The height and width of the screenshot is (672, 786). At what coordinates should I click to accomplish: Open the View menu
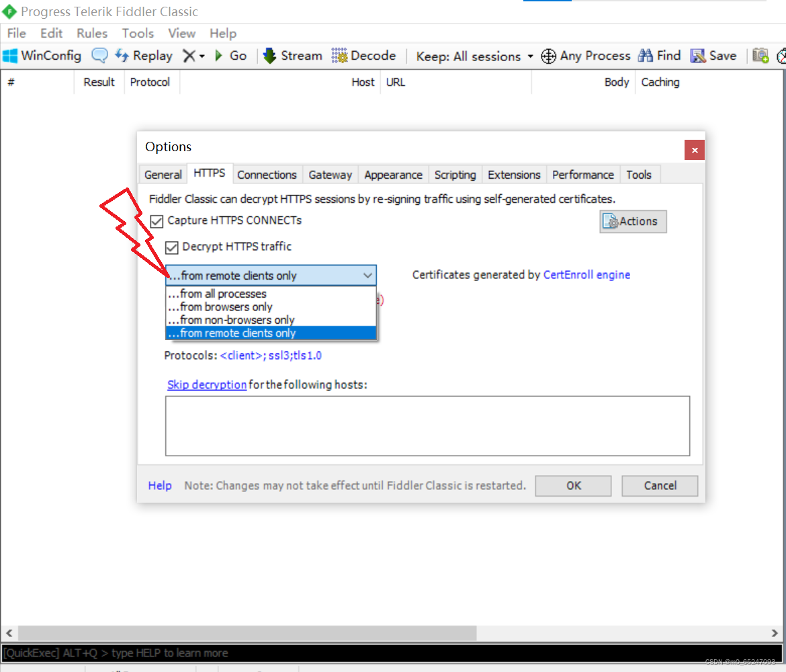(181, 33)
